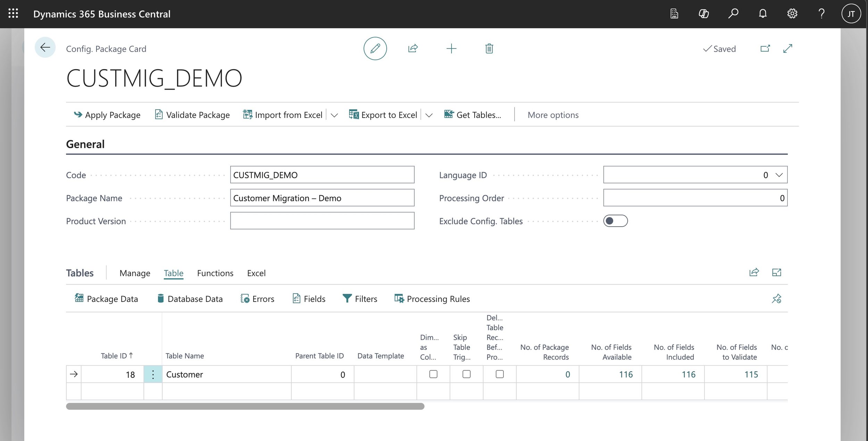Image resolution: width=868 pixels, height=441 pixels.
Task: Expand the card to full width
Action: click(787, 48)
